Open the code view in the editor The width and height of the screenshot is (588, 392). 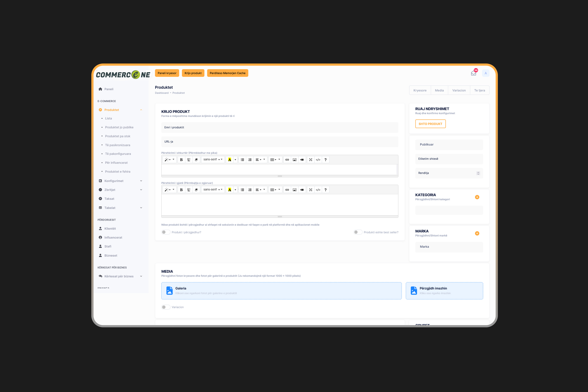coord(318,160)
